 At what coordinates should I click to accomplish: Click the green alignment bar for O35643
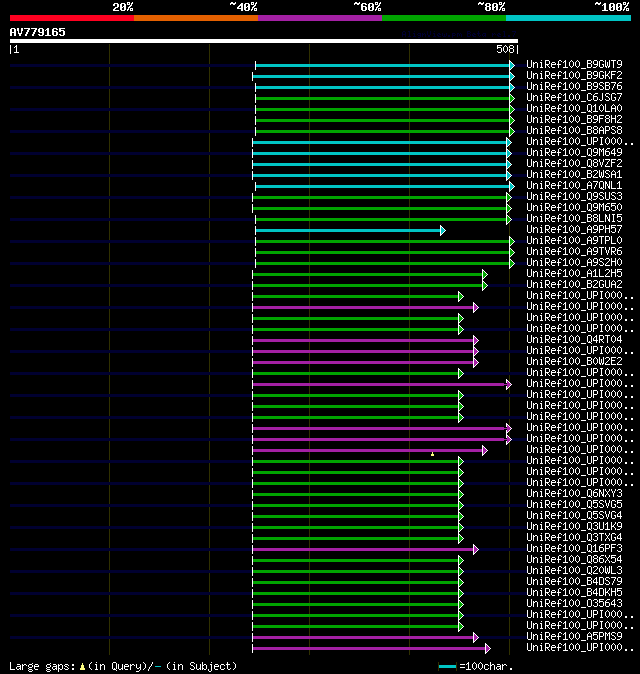click(x=355, y=604)
